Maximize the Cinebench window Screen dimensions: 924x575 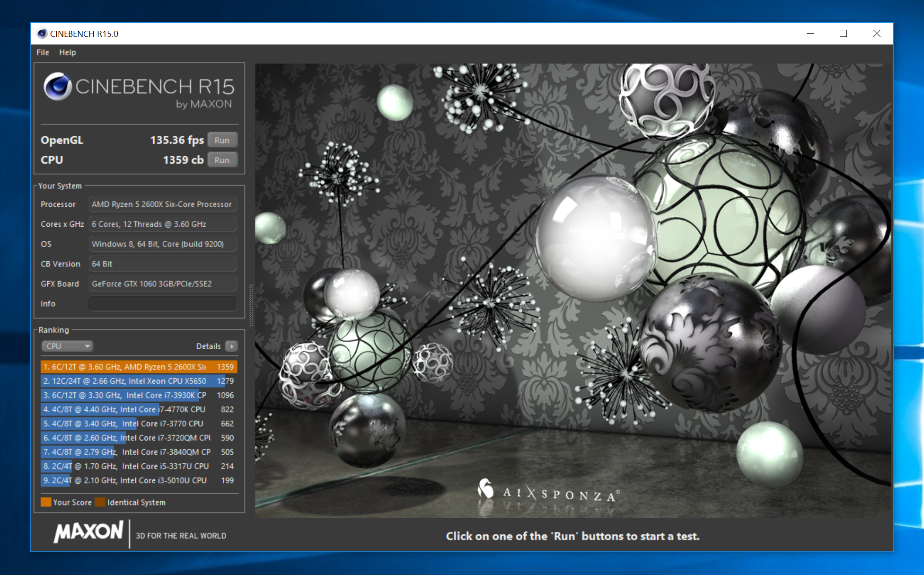pos(843,34)
